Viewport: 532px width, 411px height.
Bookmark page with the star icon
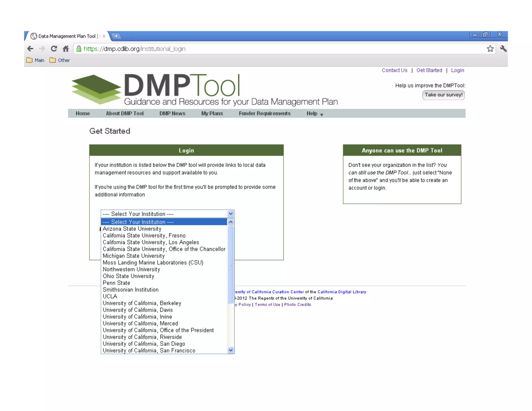tap(490, 49)
